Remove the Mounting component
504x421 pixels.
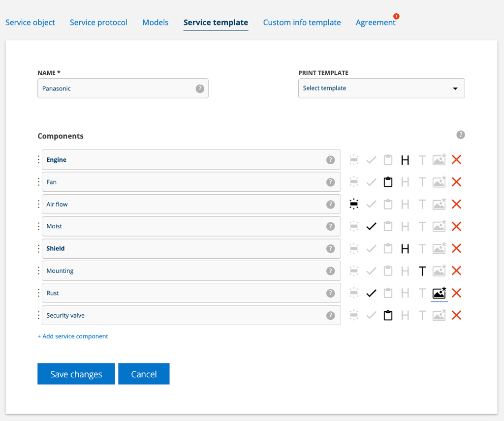tap(456, 271)
